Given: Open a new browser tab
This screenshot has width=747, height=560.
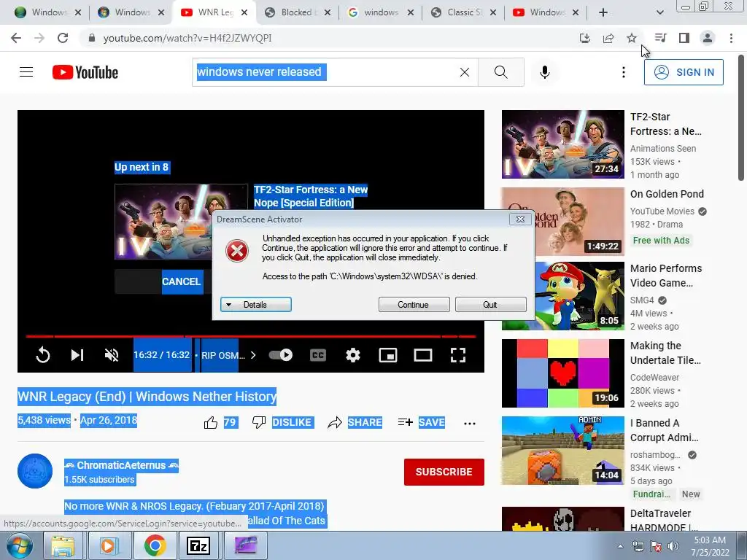Looking at the screenshot, I should (603, 12).
